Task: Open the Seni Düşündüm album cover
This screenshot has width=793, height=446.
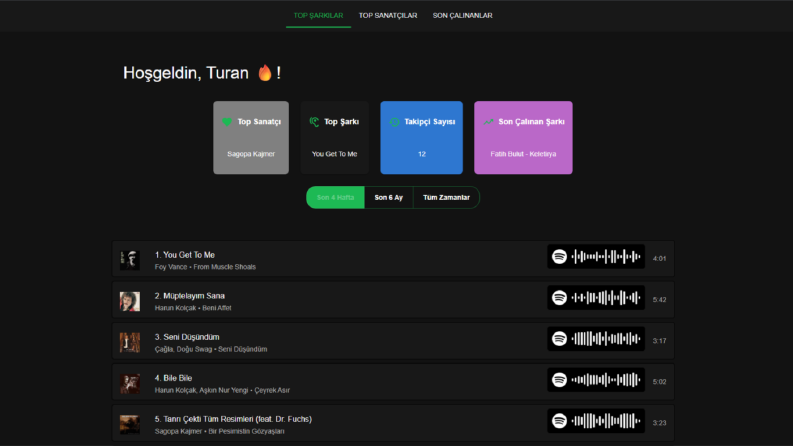Action: [x=130, y=342]
